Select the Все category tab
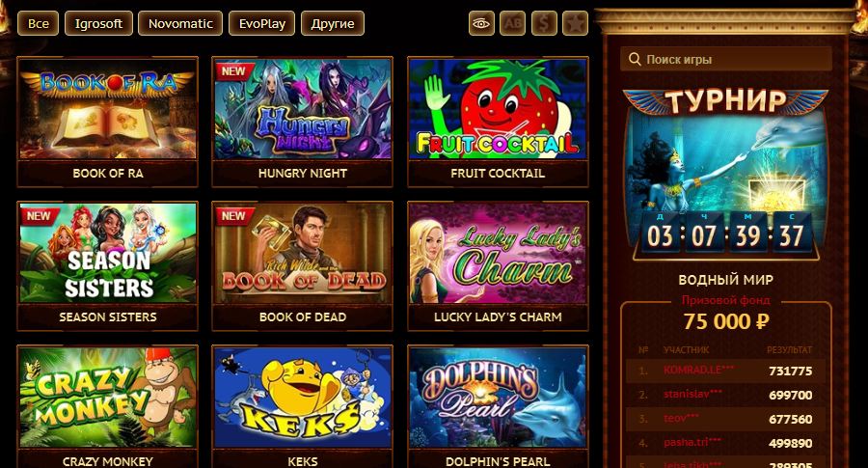This screenshot has width=868, height=468. click(x=39, y=24)
